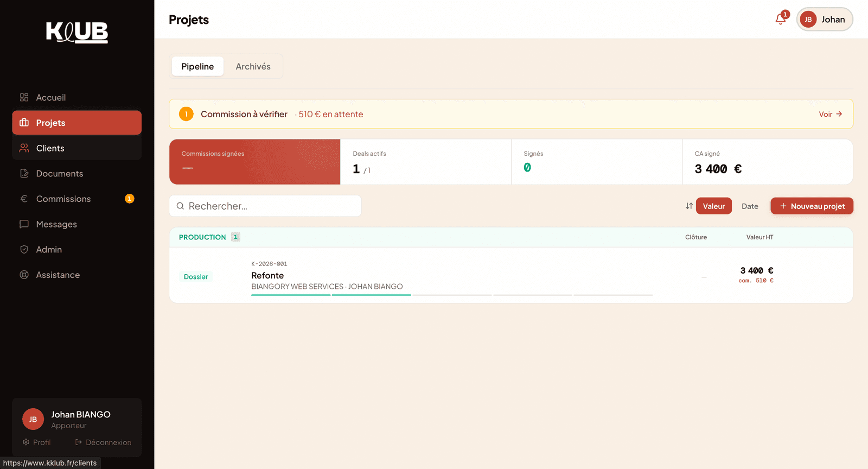Click the KLUB logo
Screen dimensions: 868x469
coord(76,32)
